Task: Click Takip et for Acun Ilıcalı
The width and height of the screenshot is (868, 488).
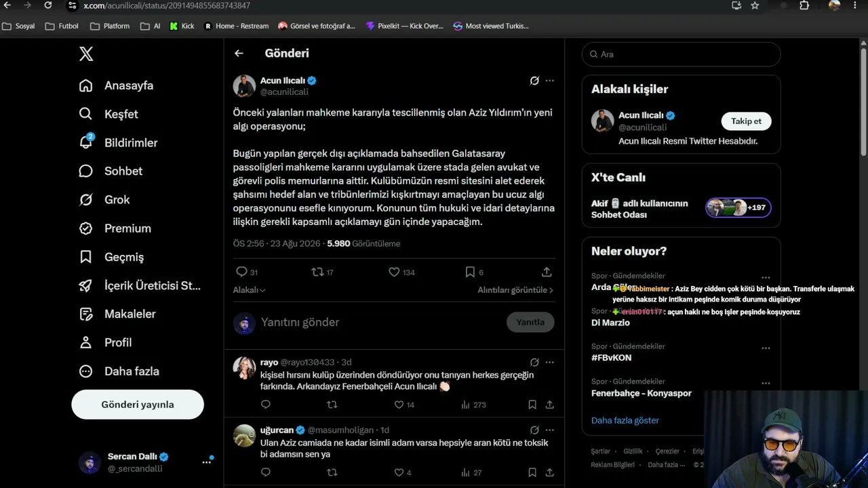Action: tap(746, 121)
